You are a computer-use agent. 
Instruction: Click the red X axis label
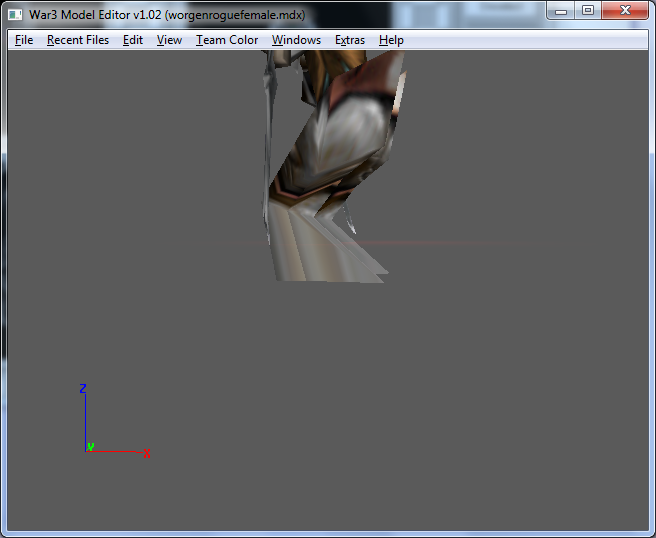pyautogui.click(x=147, y=453)
